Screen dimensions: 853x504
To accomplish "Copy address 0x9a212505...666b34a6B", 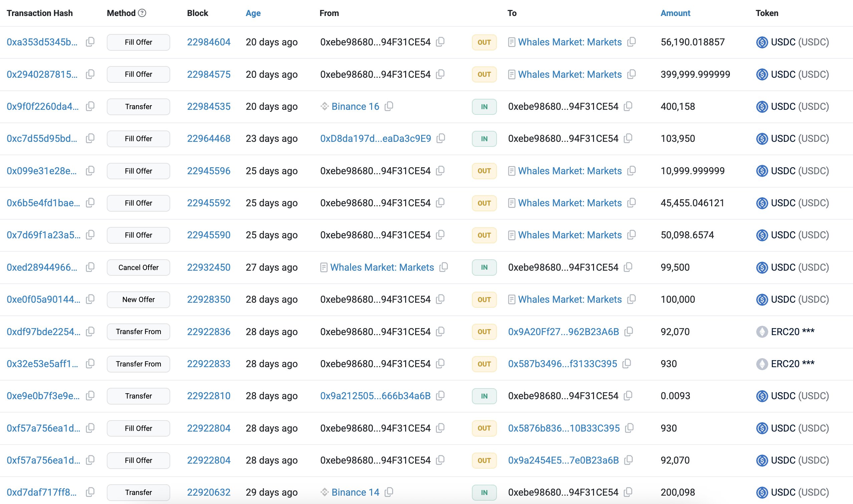I will click(x=440, y=396).
